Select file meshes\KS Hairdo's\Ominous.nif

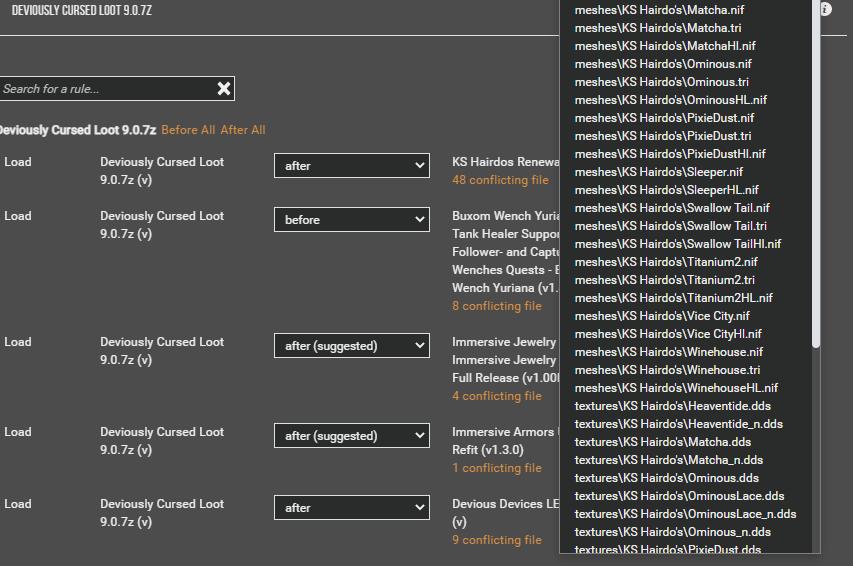(x=663, y=64)
